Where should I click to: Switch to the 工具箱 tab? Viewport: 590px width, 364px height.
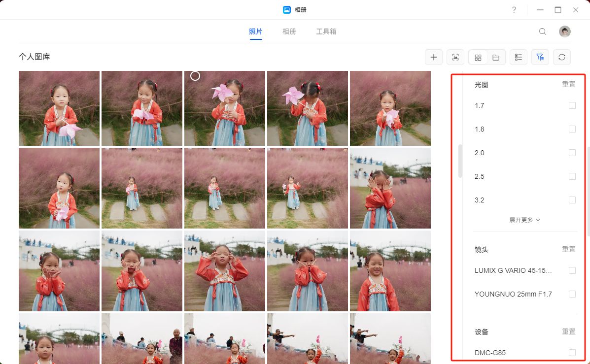point(326,32)
